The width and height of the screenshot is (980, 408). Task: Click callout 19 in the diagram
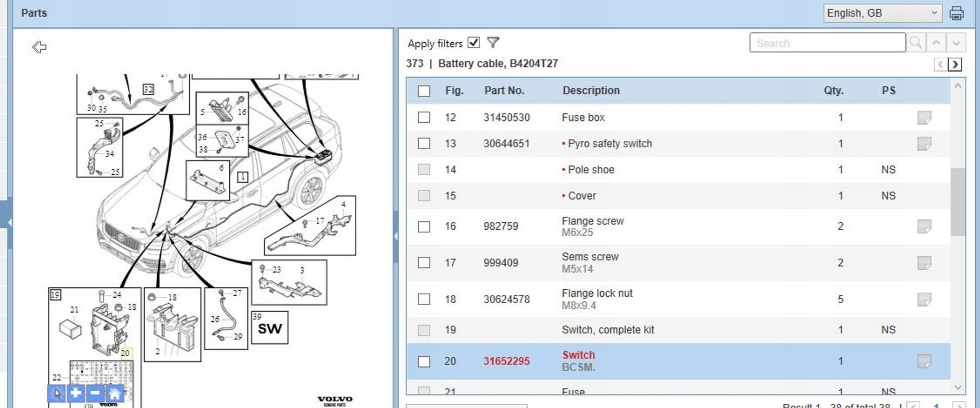click(x=55, y=295)
